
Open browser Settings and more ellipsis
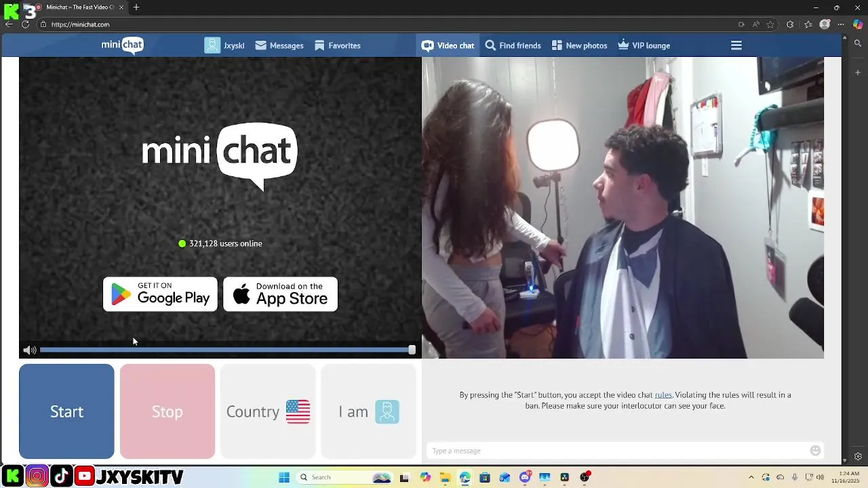point(842,24)
